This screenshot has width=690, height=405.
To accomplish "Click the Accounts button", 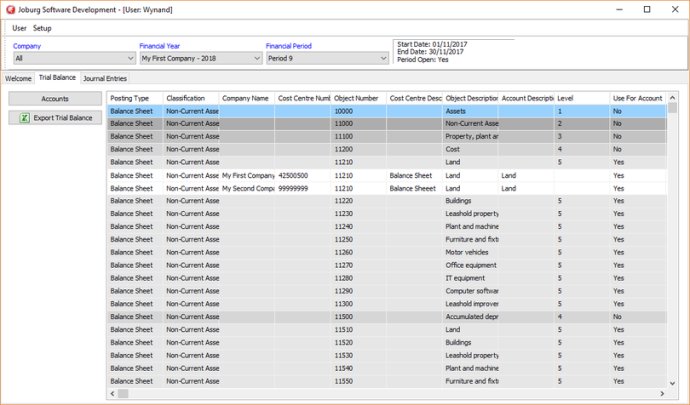I will pyautogui.click(x=55, y=99).
